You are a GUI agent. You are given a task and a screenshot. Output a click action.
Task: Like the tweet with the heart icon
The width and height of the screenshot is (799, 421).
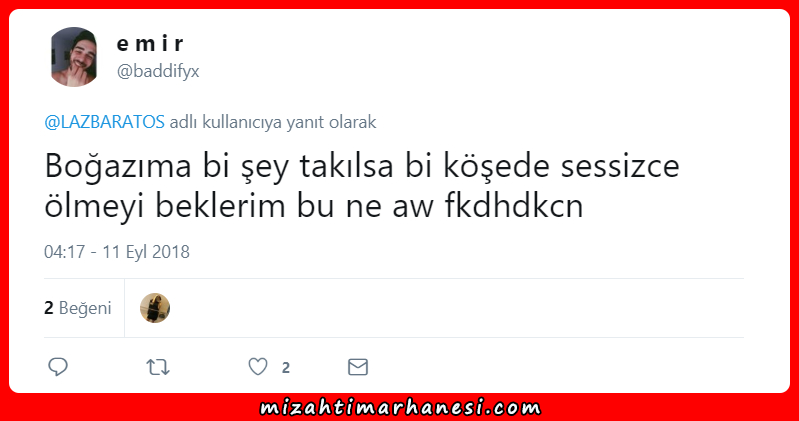point(258,366)
